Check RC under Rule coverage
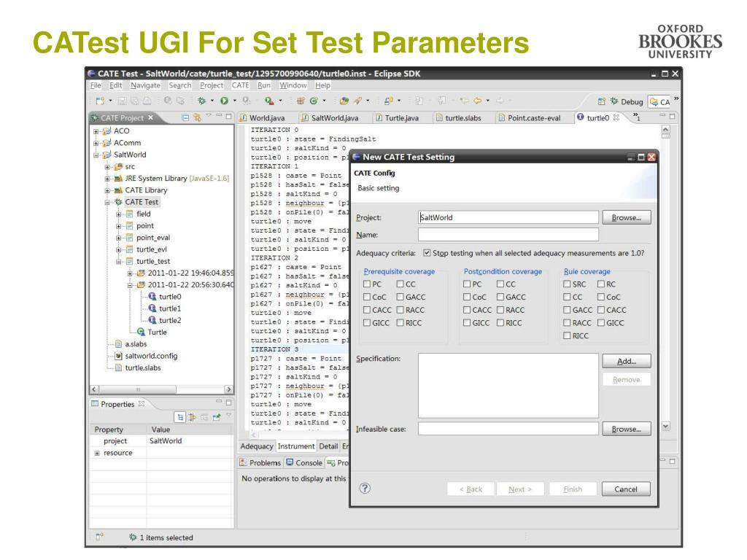The height and width of the screenshot is (560, 747). coord(601,284)
